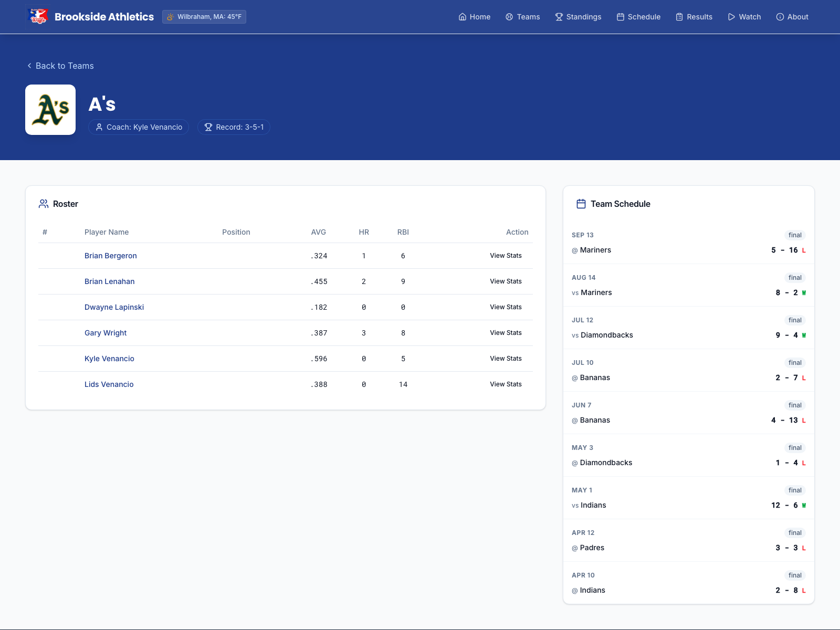View Stats for Gary Wright
This screenshot has width=840, height=630.
(x=506, y=332)
